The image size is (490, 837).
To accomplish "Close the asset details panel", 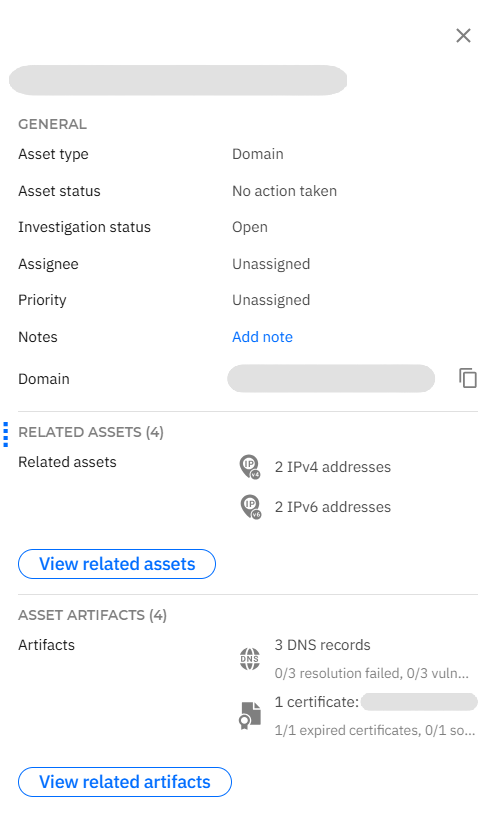I will point(463,36).
